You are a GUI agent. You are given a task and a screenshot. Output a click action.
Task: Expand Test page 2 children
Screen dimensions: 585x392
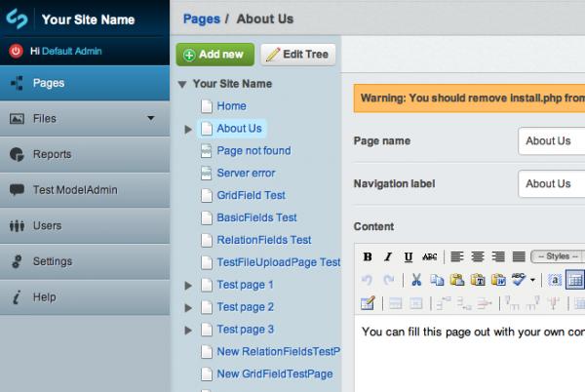(188, 308)
